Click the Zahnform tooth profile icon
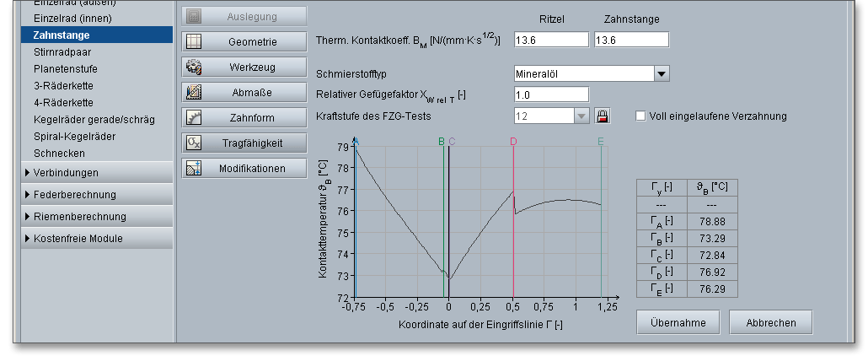Screen dimensions: 868x356 click(194, 117)
